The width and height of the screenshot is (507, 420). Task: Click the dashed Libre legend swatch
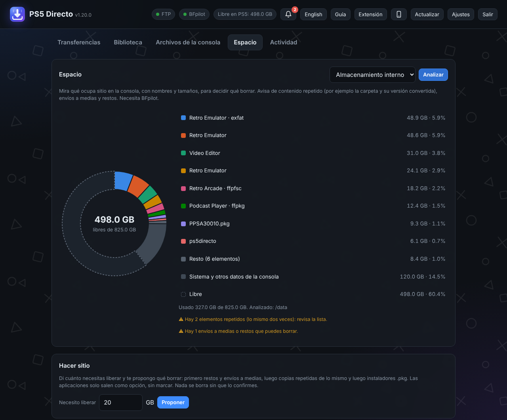point(183,294)
